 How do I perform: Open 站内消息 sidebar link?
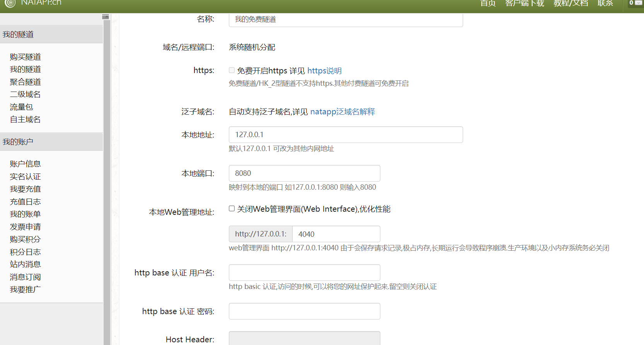(x=25, y=264)
